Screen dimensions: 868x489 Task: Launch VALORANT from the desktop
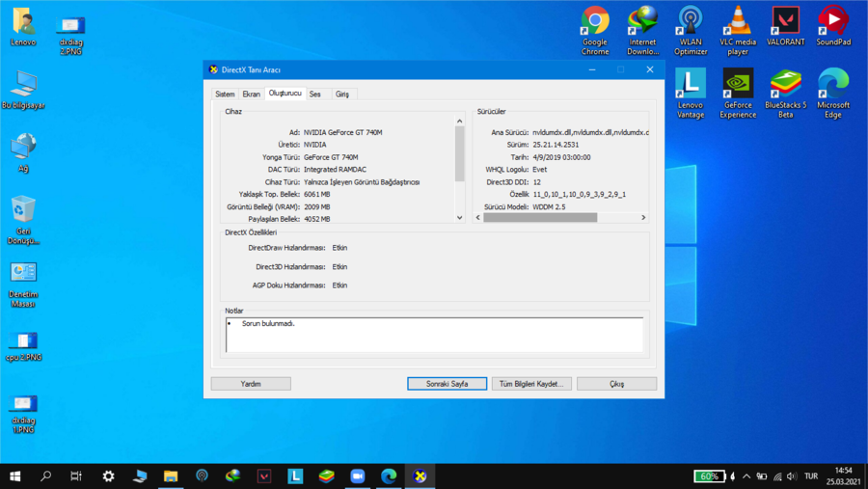click(785, 21)
